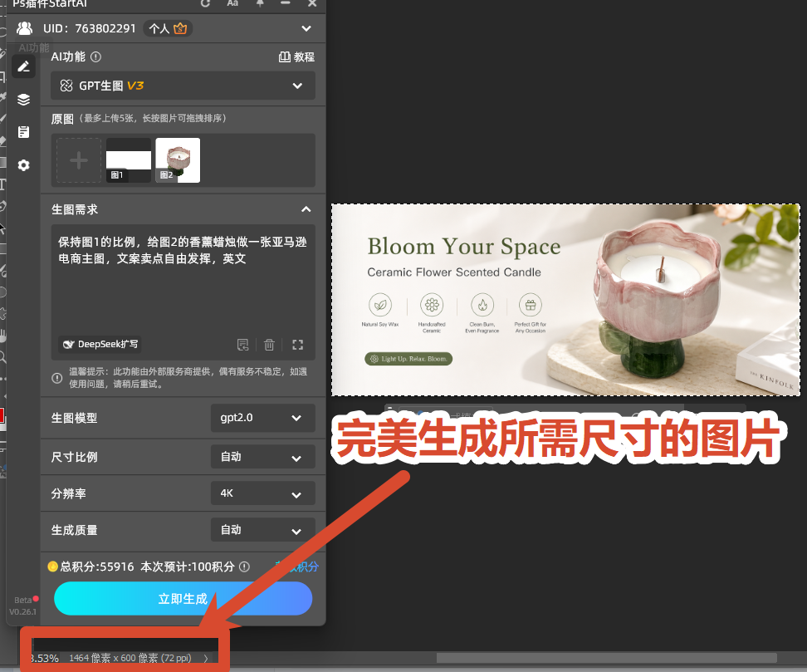Expand the prompt box to fullscreen
807x672 pixels.
(297, 345)
